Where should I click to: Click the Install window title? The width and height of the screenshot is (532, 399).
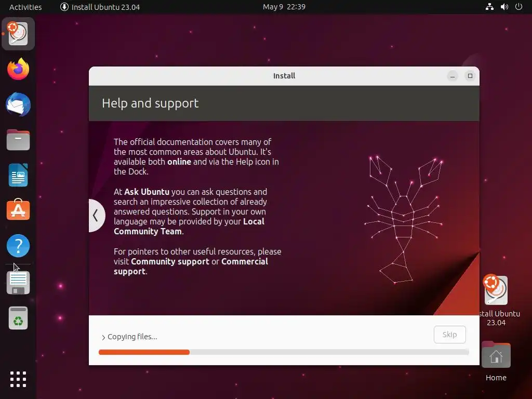284,76
